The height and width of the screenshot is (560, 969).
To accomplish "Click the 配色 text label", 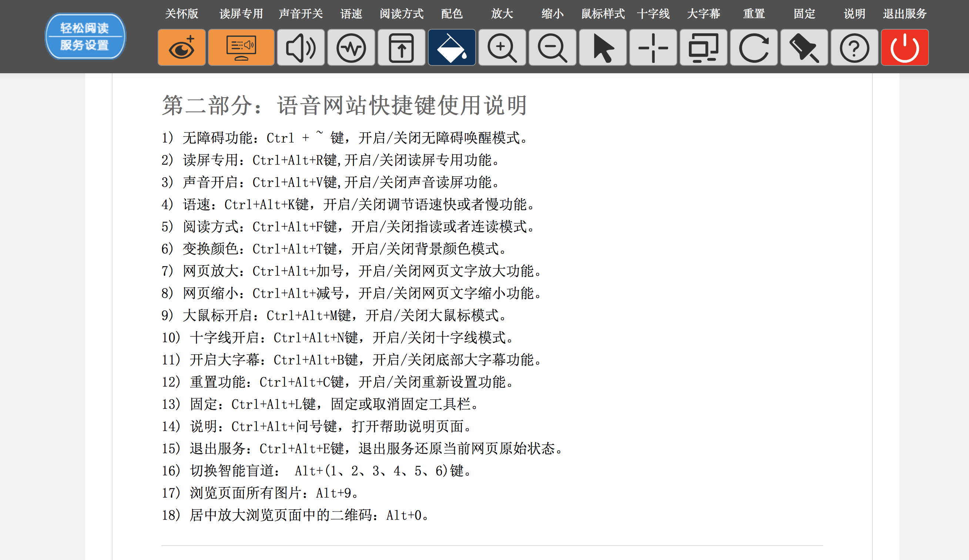I will pyautogui.click(x=452, y=14).
